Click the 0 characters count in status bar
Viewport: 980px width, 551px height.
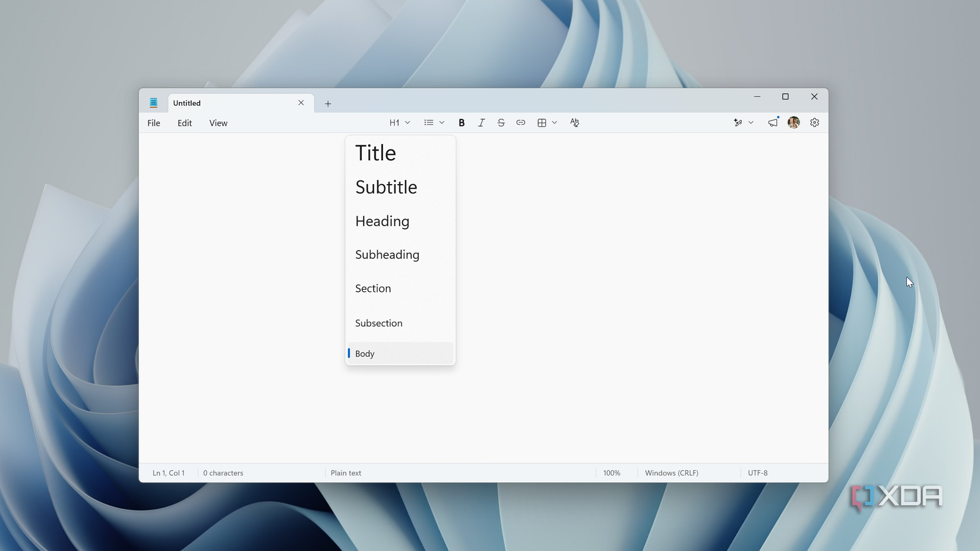(223, 473)
